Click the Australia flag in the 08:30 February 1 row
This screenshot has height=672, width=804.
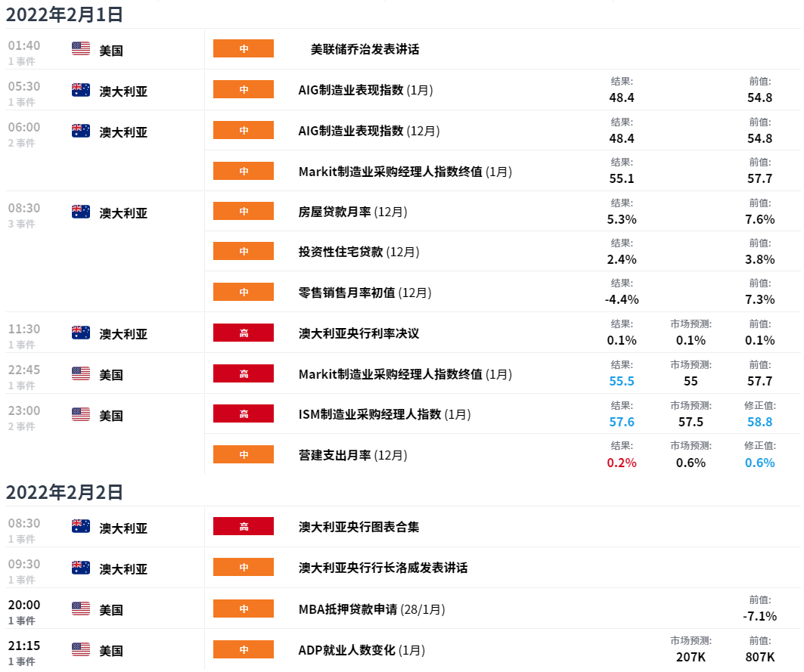(x=80, y=211)
